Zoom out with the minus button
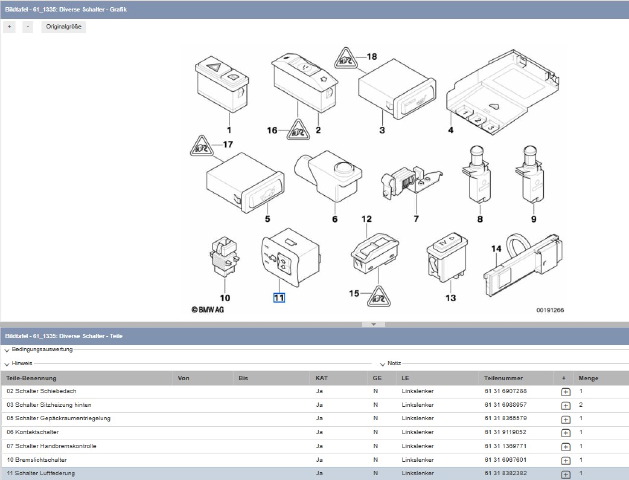The width and height of the screenshot is (629, 480). [27, 27]
